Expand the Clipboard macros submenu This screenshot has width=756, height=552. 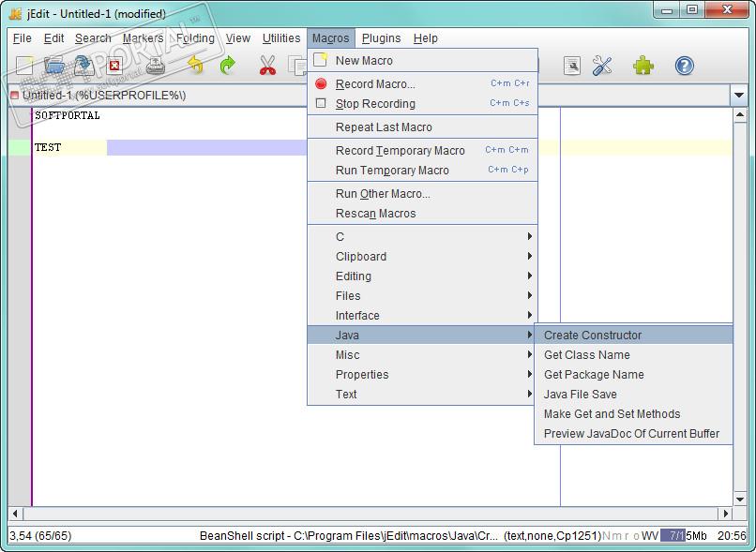click(422, 256)
